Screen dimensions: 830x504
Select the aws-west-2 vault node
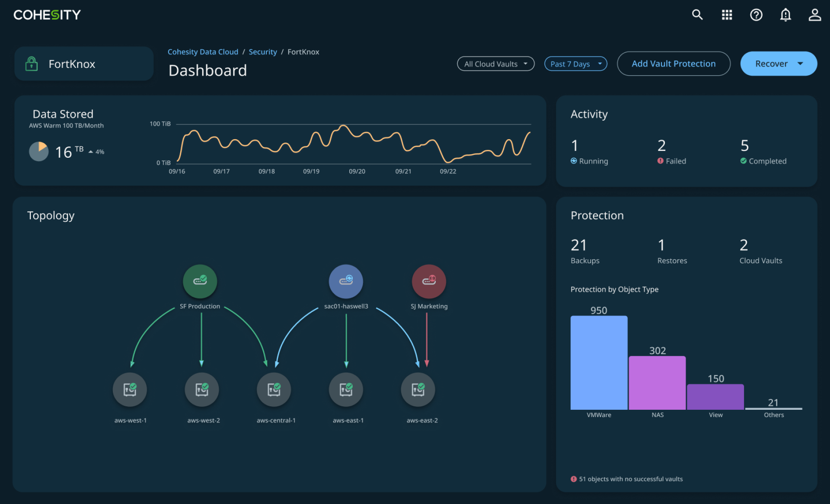coord(202,389)
